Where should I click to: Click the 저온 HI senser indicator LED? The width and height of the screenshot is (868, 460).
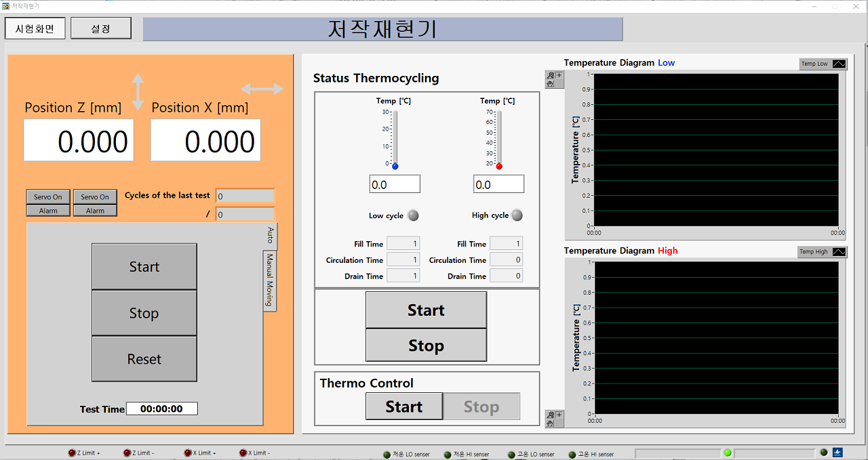point(448,455)
